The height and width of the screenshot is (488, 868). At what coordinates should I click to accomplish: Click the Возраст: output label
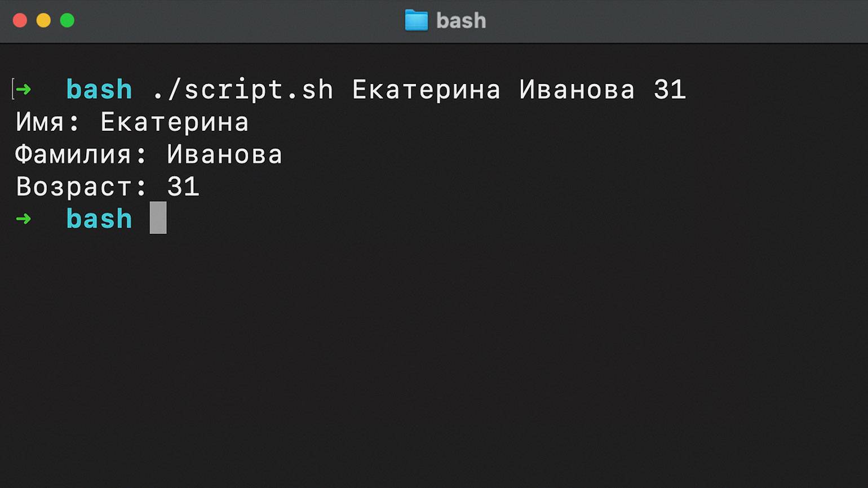pyautogui.click(x=81, y=187)
